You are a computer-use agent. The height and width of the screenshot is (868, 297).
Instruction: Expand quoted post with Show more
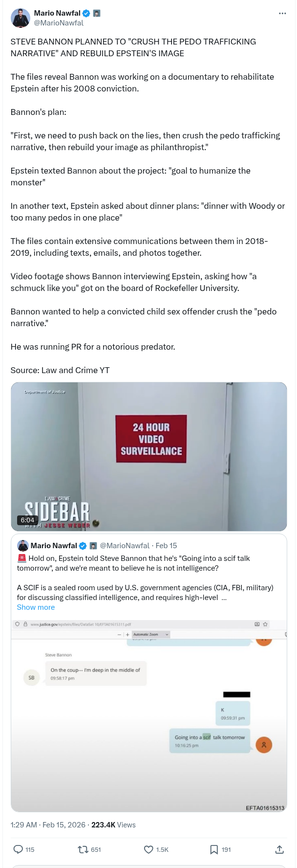point(36,607)
